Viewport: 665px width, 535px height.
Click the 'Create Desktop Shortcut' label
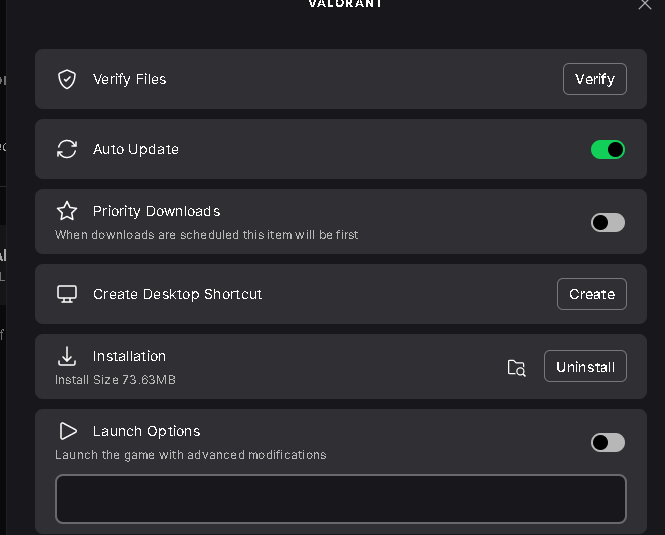[177, 294]
